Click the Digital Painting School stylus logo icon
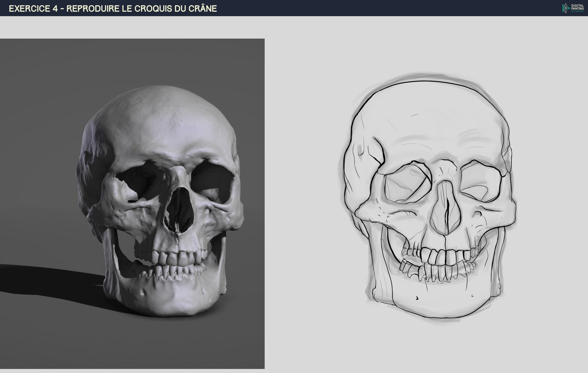The height and width of the screenshot is (373, 588). [x=565, y=8]
